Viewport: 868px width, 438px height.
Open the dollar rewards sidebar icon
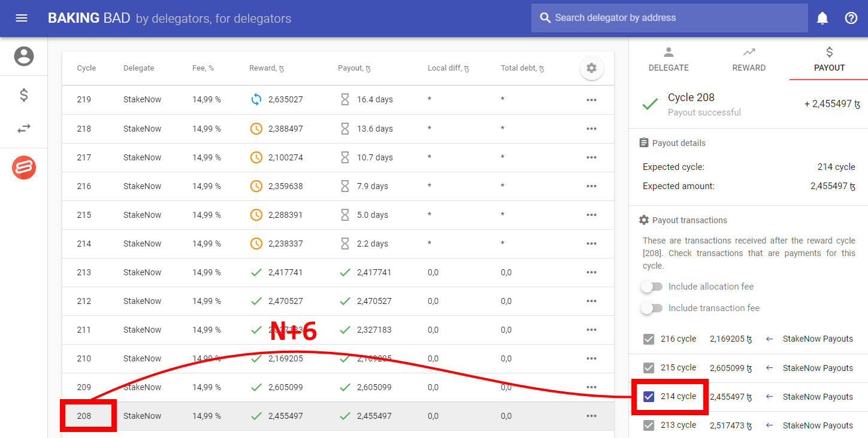click(24, 95)
